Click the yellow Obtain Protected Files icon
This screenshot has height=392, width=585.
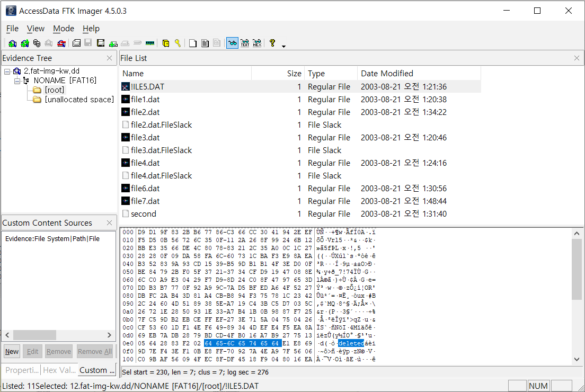(x=166, y=43)
